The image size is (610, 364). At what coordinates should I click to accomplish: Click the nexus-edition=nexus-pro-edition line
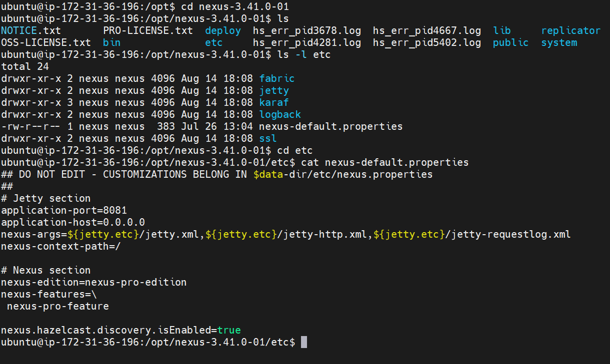(x=94, y=282)
